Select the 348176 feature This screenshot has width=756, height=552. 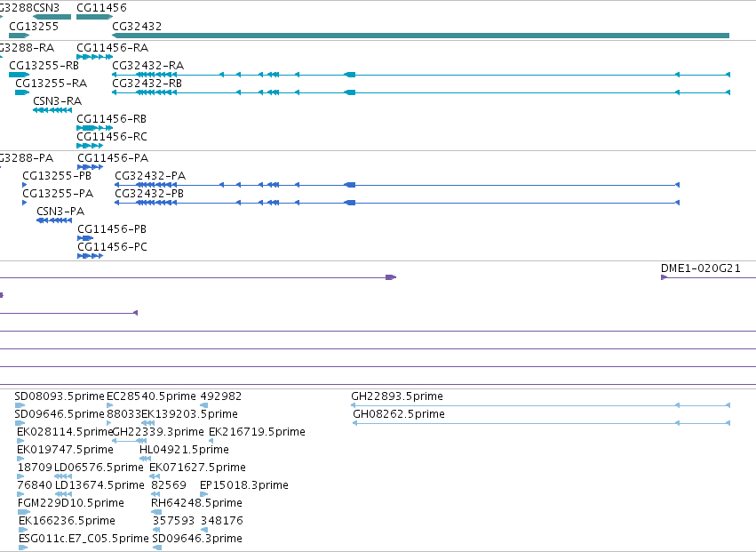(204, 530)
